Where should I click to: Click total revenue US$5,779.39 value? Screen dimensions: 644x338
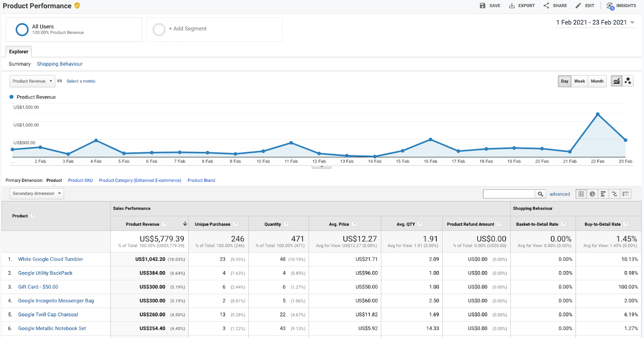click(162, 239)
